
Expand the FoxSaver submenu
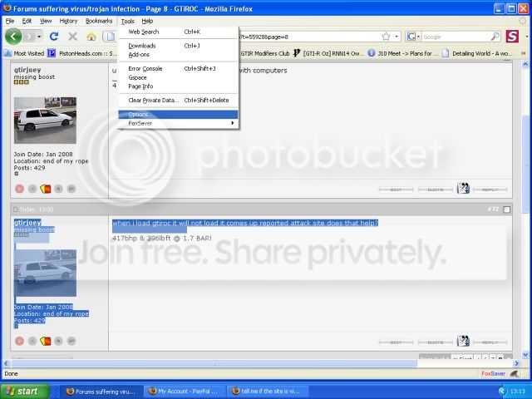[x=179, y=123]
